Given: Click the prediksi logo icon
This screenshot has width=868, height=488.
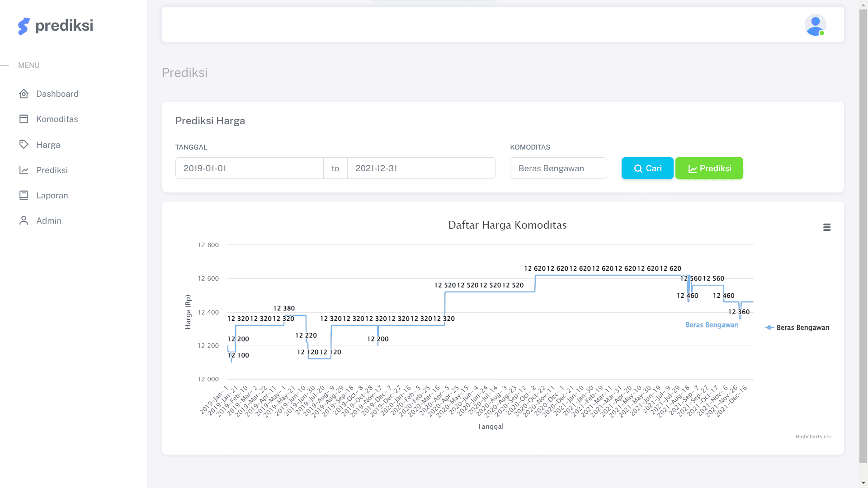Looking at the screenshot, I should click(24, 26).
